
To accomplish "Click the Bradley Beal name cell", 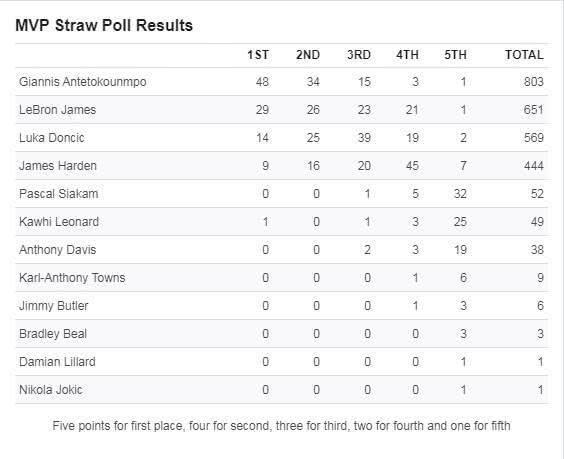I will point(53,334).
